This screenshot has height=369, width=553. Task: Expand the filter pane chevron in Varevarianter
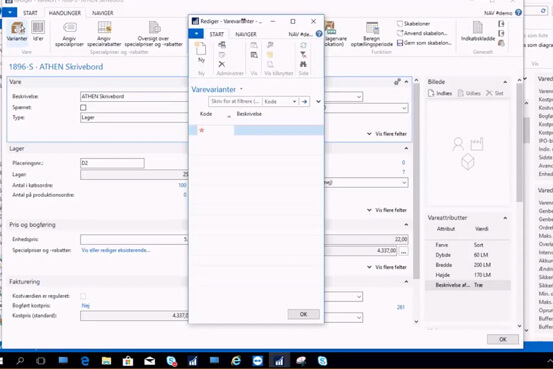(318, 102)
